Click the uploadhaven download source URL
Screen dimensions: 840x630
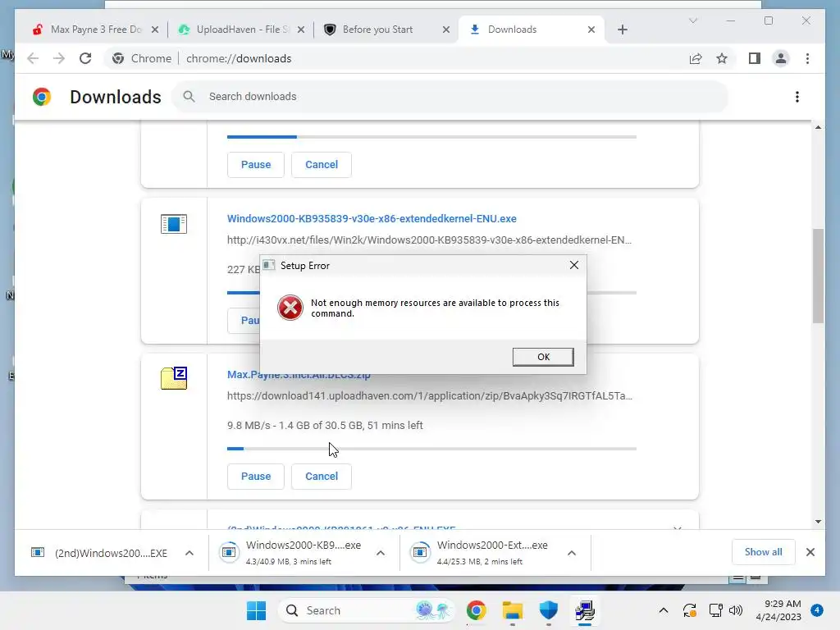429,396
